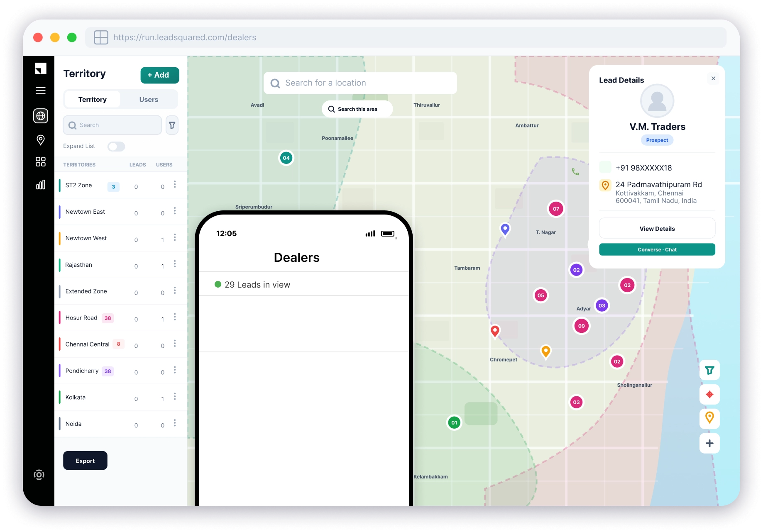Click the red recenter map button
Screen dimensions: 763x532
(709, 394)
